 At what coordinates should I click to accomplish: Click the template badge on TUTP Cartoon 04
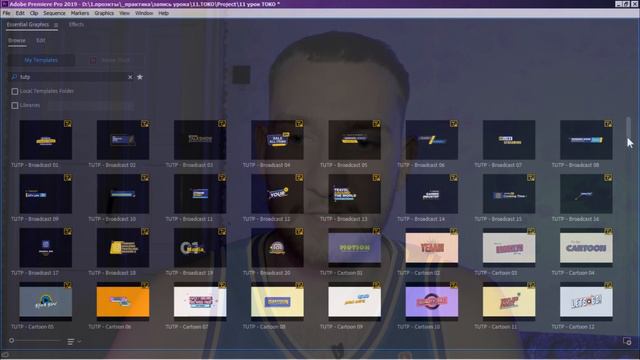click(608, 231)
